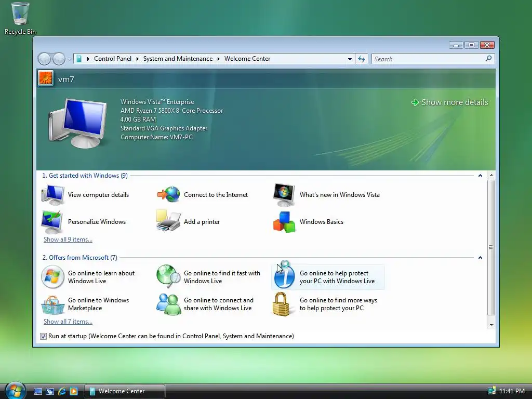This screenshot has width=532, height=399.
Task: Click the scrollbar down arrow
Action: 491,325
